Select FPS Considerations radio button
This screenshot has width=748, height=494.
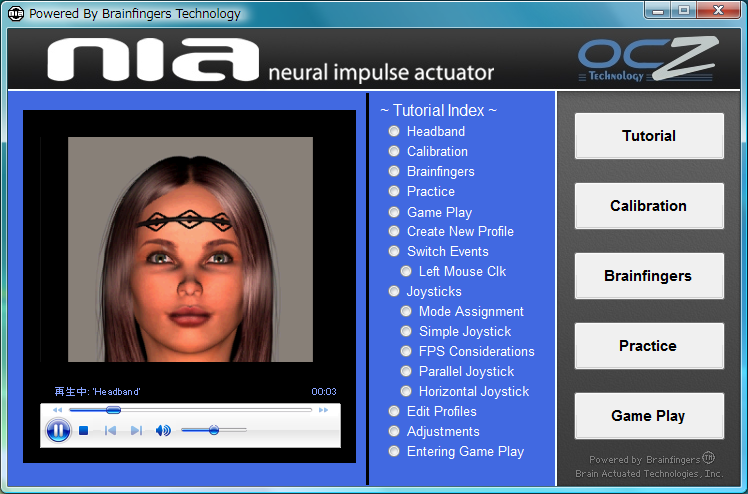click(x=406, y=351)
